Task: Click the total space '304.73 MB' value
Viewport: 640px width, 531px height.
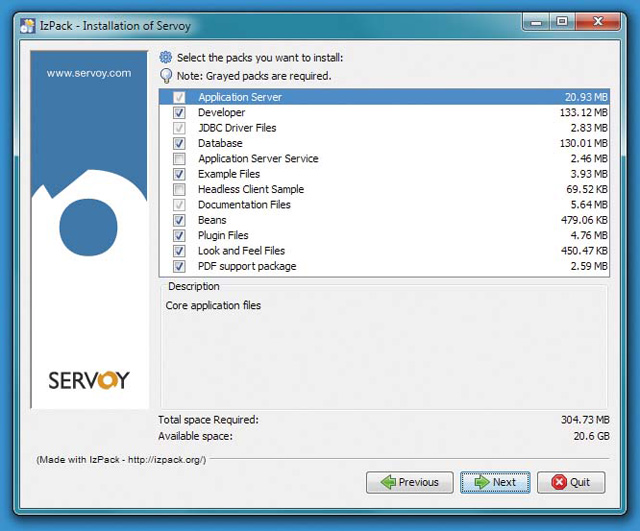Action: [x=585, y=420]
